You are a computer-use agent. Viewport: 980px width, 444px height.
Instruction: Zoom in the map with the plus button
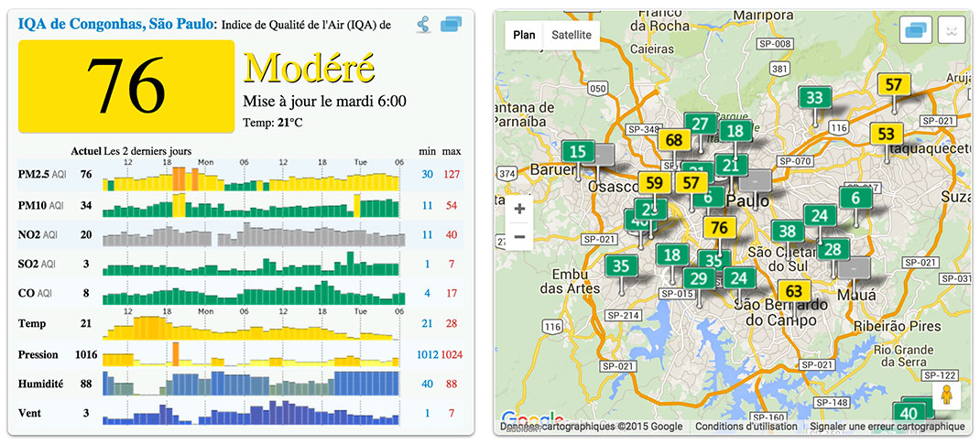[519, 209]
